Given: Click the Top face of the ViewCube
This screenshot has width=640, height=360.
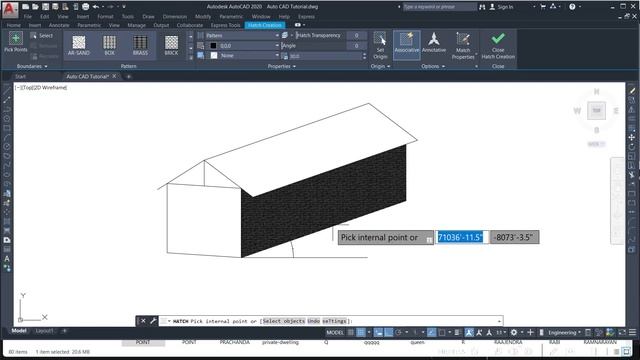Looking at the screenshot, I should click(x=596, y=111).
